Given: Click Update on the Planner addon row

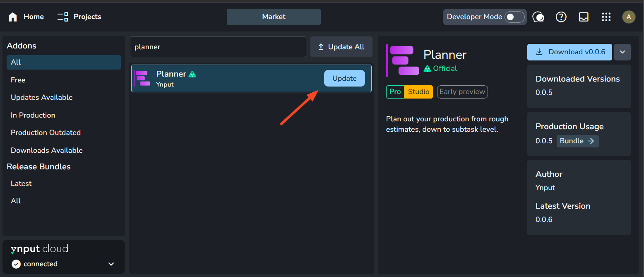Looking at the screenshot, I should click(x=344, y=78).
